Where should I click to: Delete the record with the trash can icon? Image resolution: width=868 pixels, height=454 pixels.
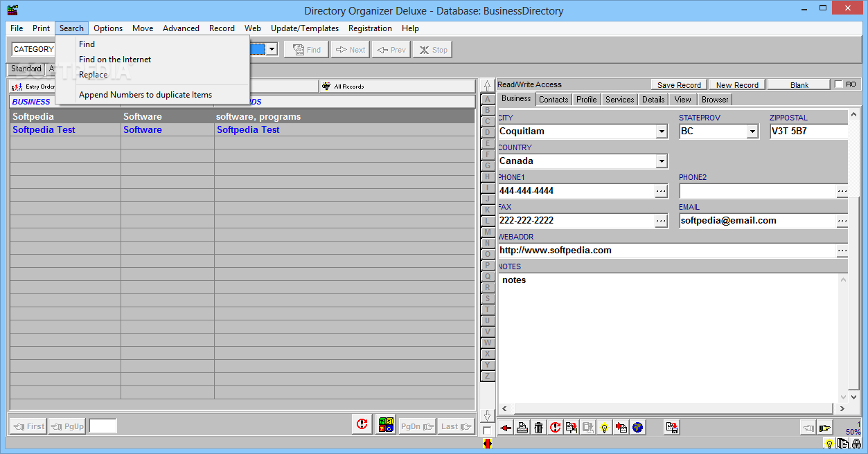click(538, 427)
